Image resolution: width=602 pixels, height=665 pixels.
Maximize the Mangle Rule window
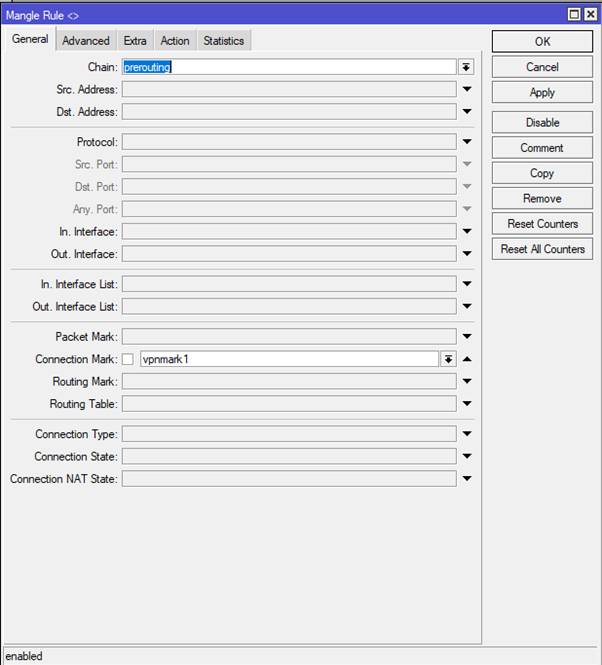[574, 15]
